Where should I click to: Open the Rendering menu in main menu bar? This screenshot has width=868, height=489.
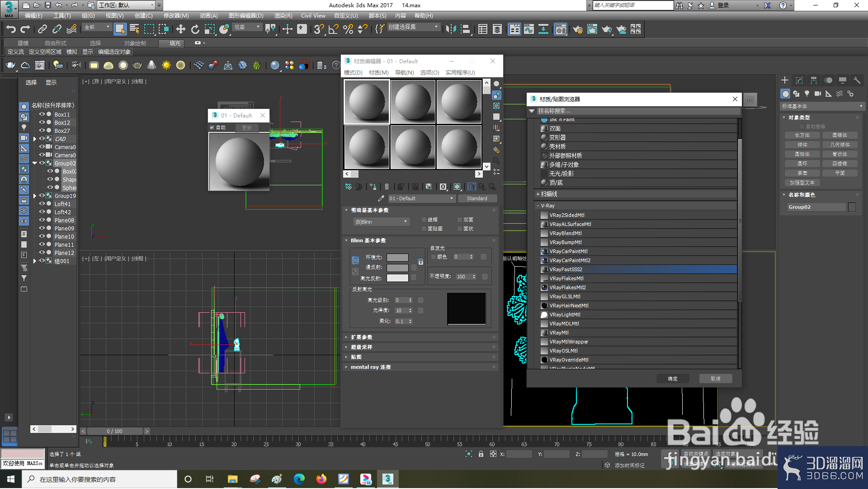click(283, 15)
